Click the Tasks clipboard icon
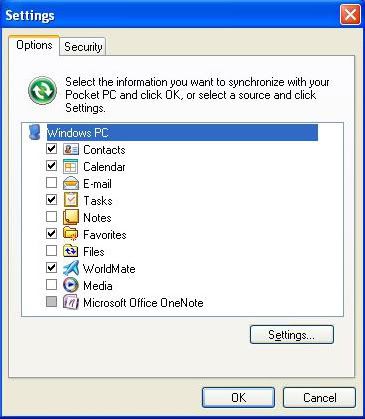Image resolution: width=365 pixels, height=419 pixels. click(x=71, y=200)
